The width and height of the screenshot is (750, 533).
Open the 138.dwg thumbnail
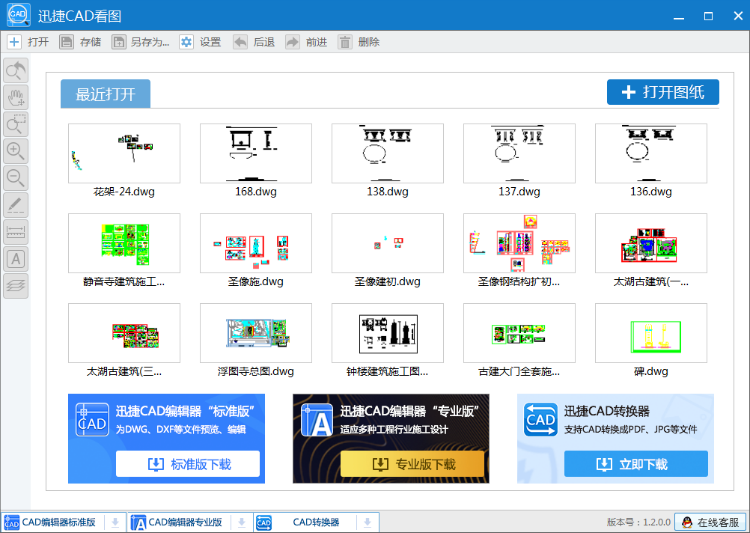click(x=387, y=153)
